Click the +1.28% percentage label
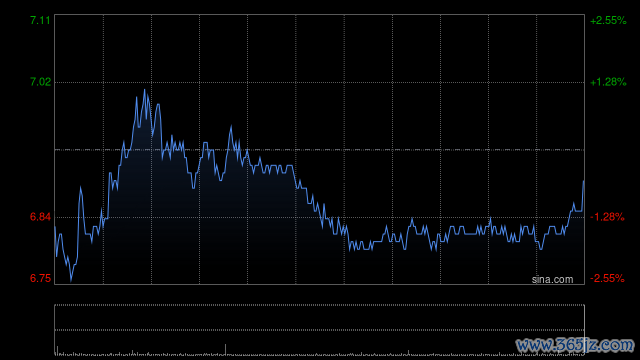The width and height of the screenshot is (640, 360). (608, 82)
